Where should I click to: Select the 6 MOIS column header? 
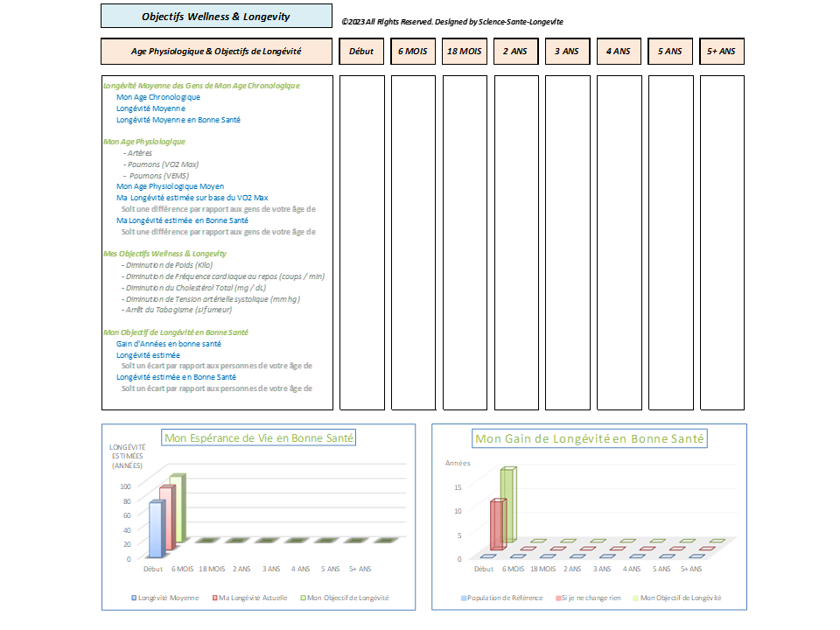click(413, 52)
